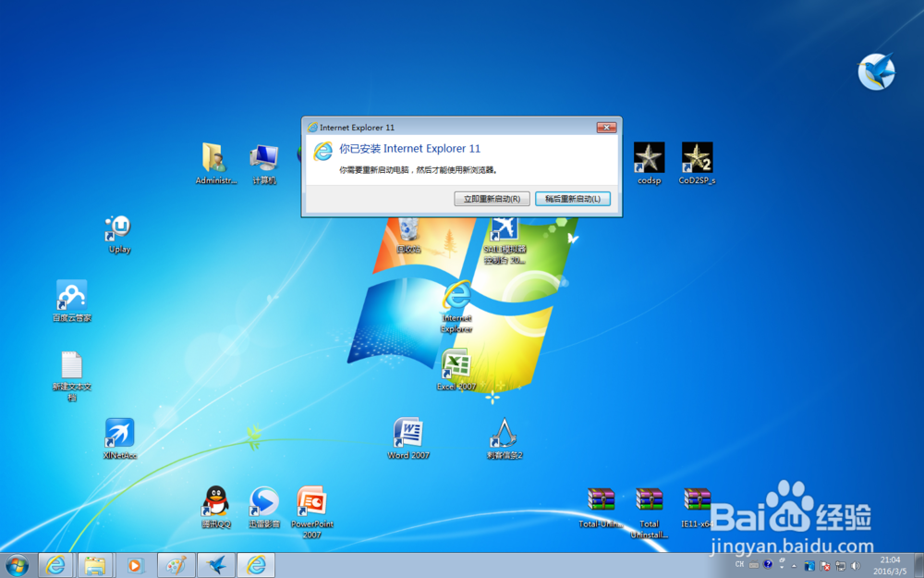The width and height of the screenshot is (924, 578).
Task: Click the IE taskbar icon beside bird app
Action: [256, 566]
